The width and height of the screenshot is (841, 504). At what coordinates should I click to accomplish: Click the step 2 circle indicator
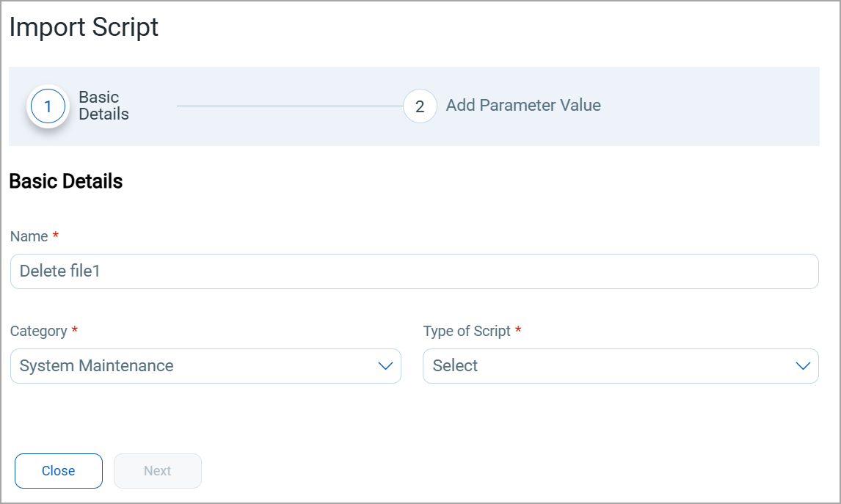pos(420,106)
